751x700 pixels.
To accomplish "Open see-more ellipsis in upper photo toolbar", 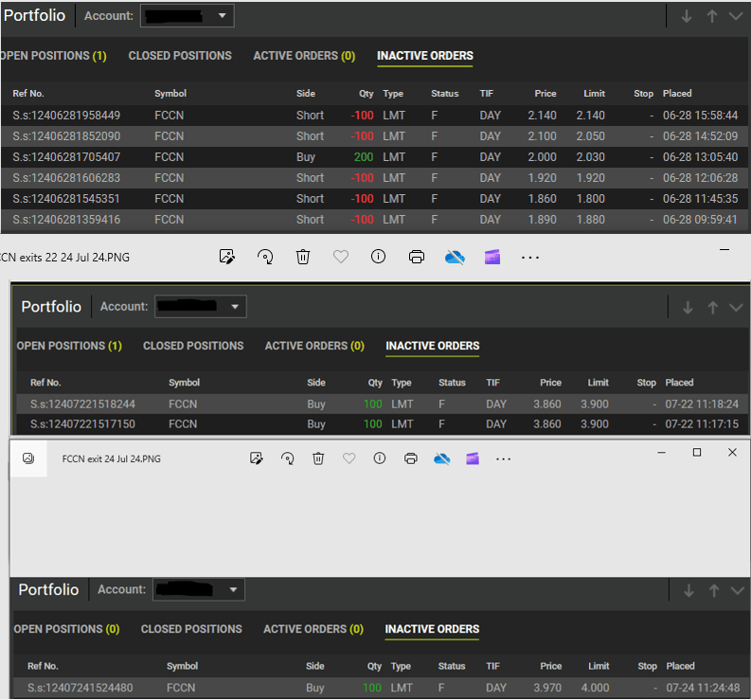I will click(x=530, y=257).
